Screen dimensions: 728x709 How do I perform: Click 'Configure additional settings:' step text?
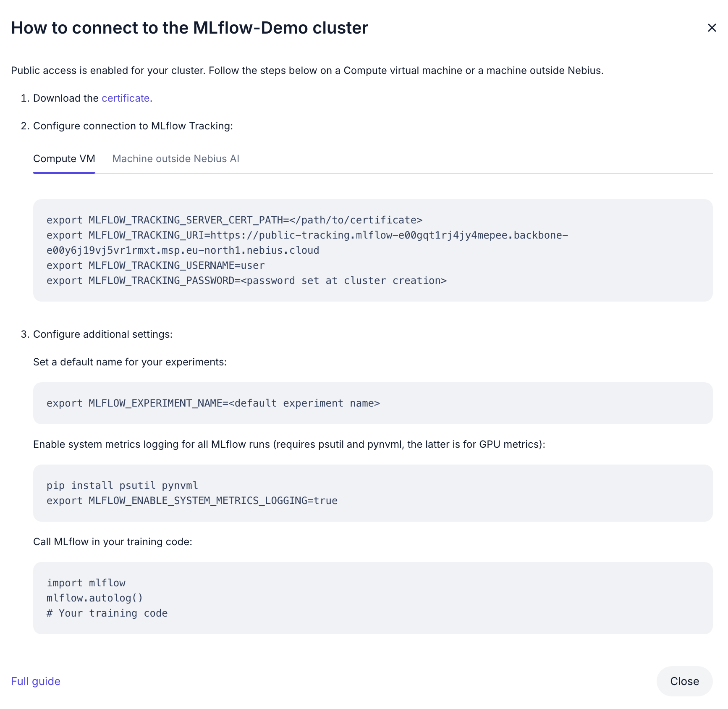(103, 334)
